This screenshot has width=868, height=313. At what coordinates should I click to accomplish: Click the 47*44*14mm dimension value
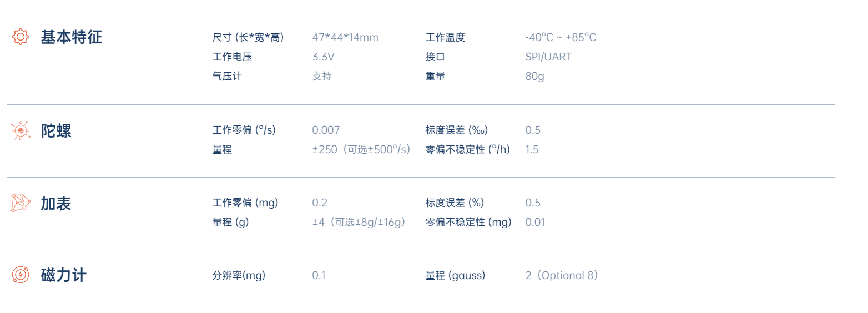click(x=345, y=37)
